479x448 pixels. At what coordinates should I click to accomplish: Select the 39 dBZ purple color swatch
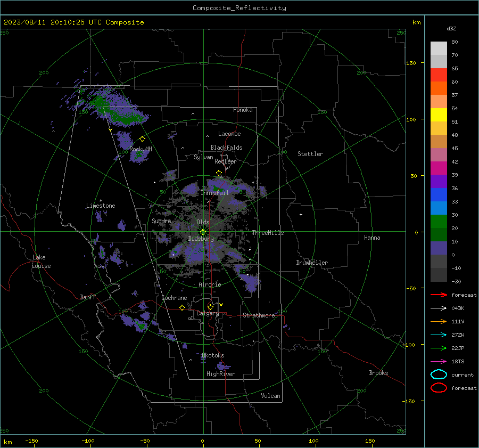[x=439, y=181]
